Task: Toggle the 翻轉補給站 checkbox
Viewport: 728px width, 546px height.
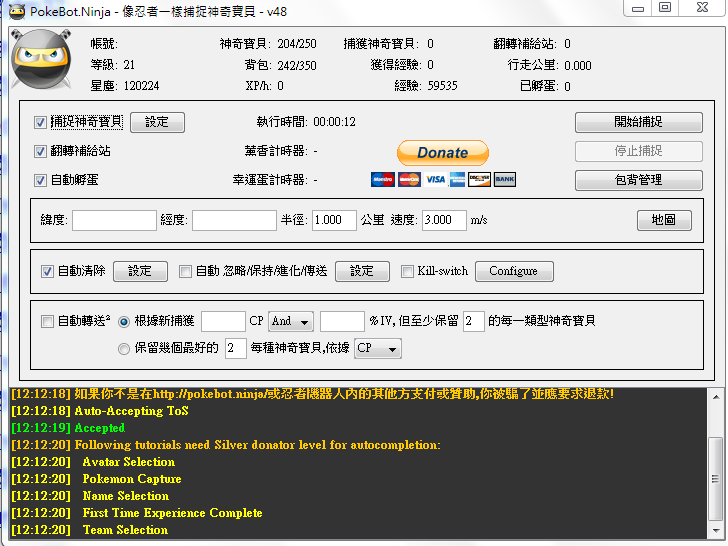Action: [40, 151]
